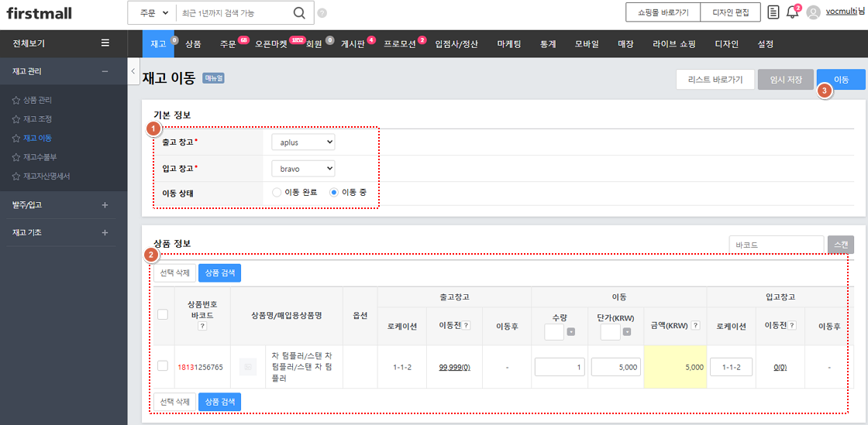Click the star icon next to 재고수불부
Image resolution: width=868 pixels, height=425 pixels.
[16, 157]
